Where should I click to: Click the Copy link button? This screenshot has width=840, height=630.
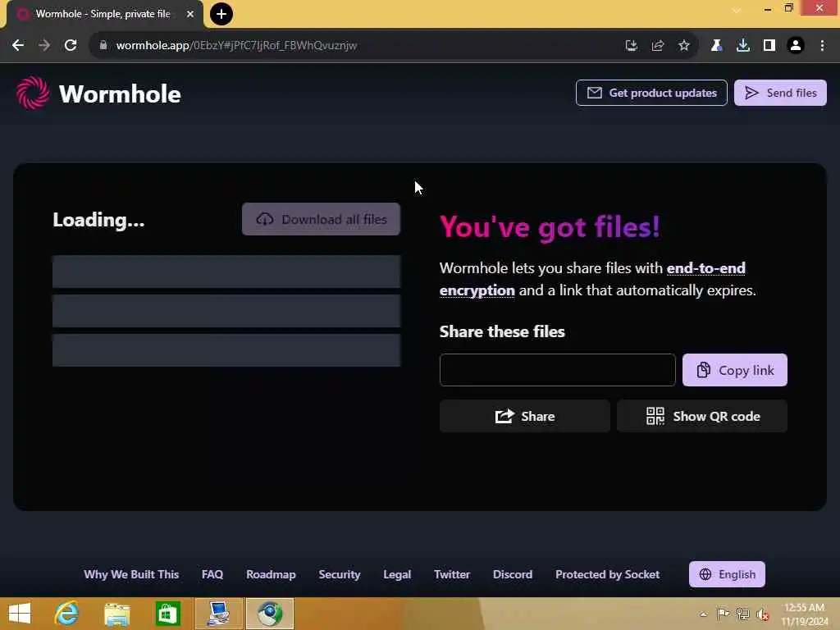point(734,370)
